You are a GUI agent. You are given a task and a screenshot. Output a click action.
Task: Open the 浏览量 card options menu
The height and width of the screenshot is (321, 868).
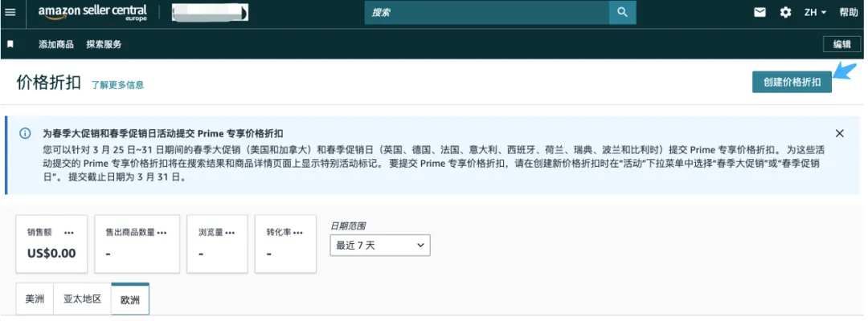point(230,233)
